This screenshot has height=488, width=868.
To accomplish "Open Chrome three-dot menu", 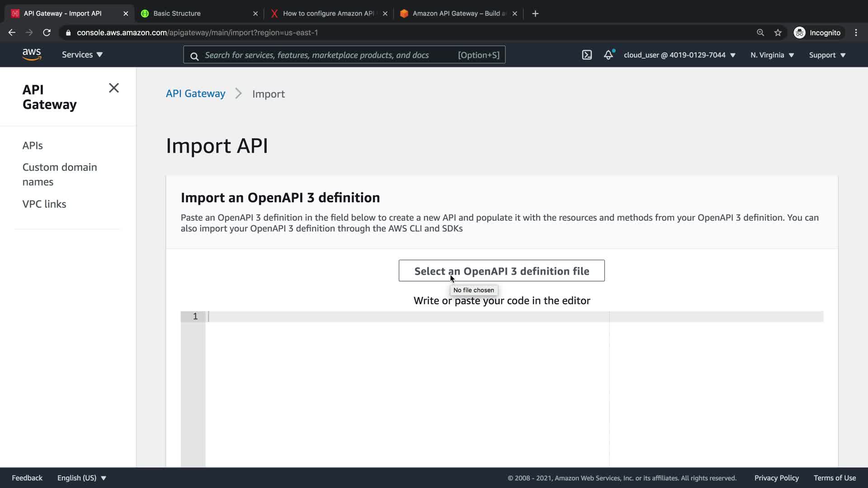I will click(856, 33).
